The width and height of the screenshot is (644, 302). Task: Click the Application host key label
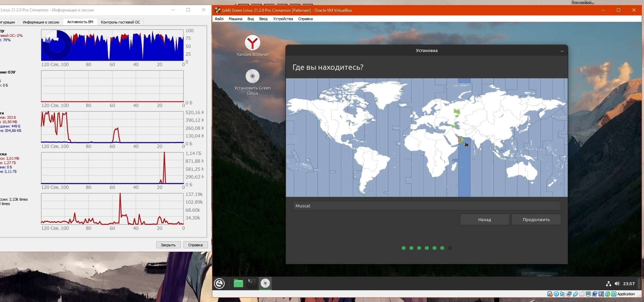pyautogui.click(x=626, y=294)
